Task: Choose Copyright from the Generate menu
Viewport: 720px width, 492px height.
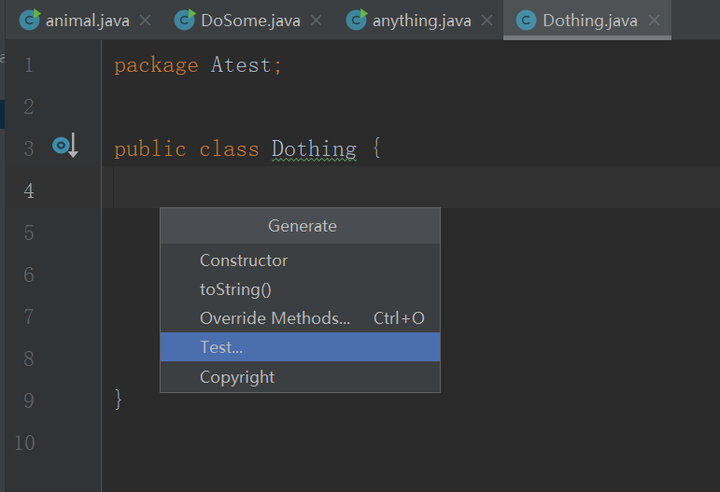Action: coord(237,377)
